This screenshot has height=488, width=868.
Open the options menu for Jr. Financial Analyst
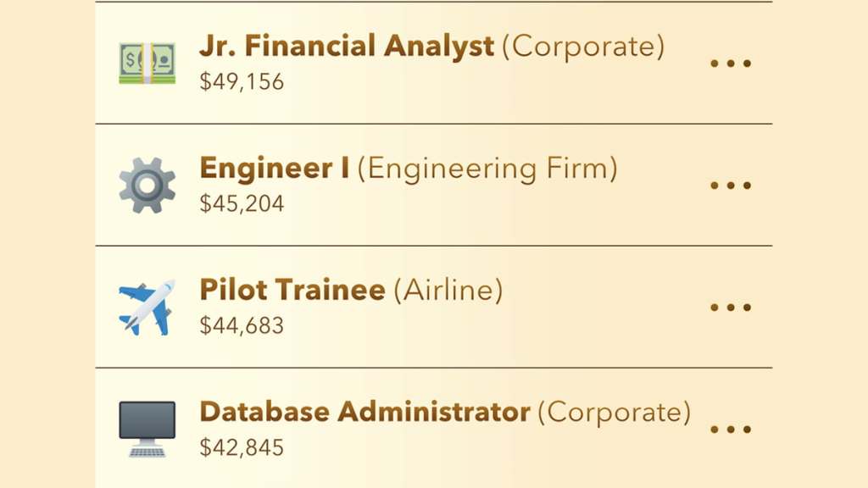coord(731,61)
